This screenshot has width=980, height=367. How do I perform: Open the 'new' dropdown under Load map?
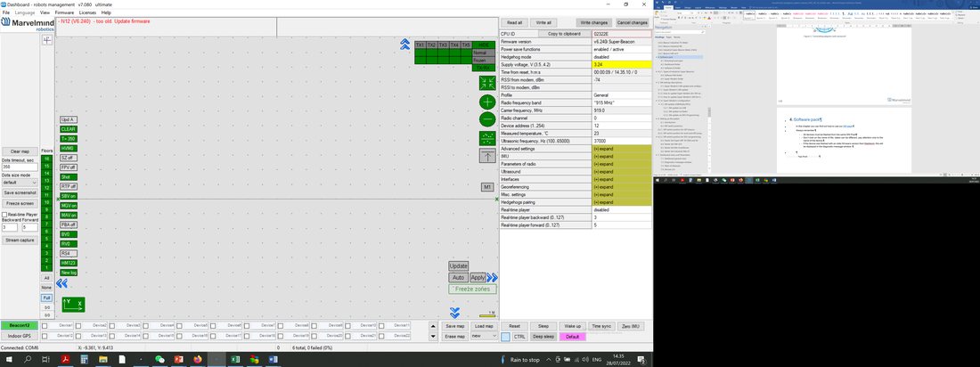pyautogui.click(x=486, y=337)
